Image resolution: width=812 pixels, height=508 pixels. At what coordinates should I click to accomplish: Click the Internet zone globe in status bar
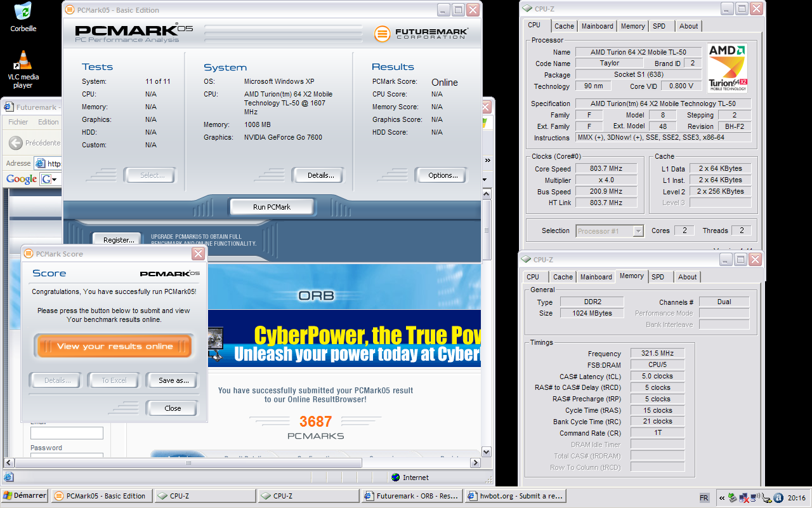(395, 478)
